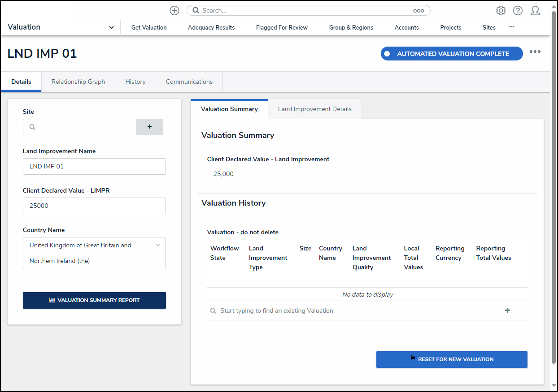This screenshot has width=558, height=392.
Task: Show more navigation items ellipsis
Action: 512,27
